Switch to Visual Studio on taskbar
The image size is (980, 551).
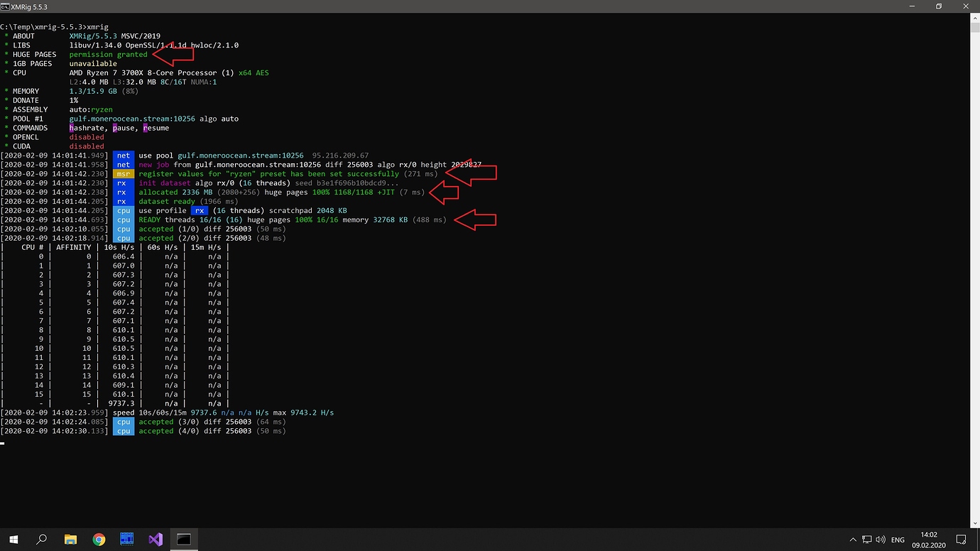pos(156,540)
